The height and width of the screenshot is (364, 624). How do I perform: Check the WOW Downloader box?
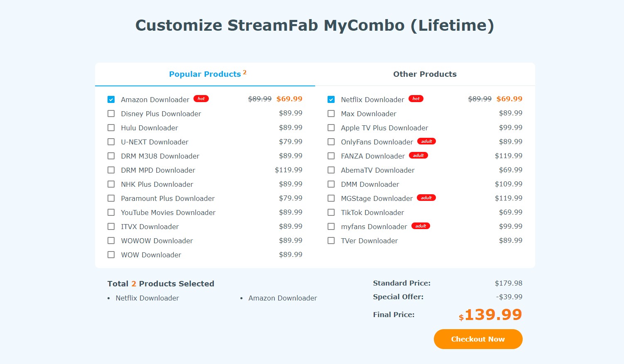point(111,254)
